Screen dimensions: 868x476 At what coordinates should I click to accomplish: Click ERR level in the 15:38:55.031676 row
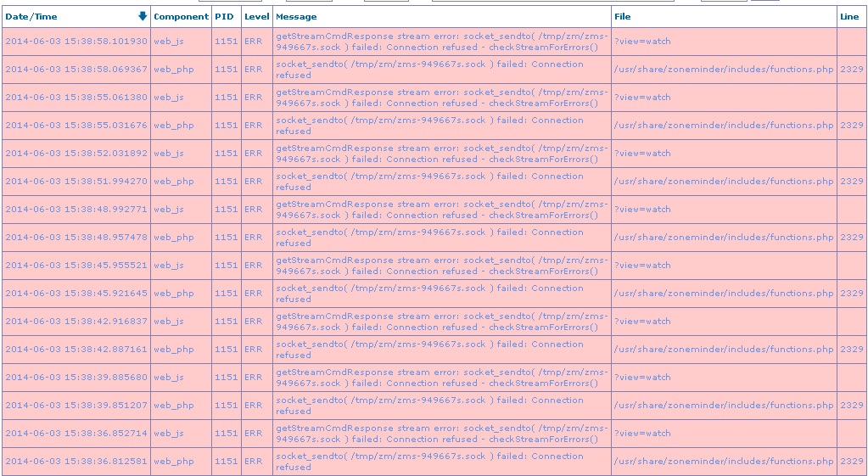click(x=254, y=125)
